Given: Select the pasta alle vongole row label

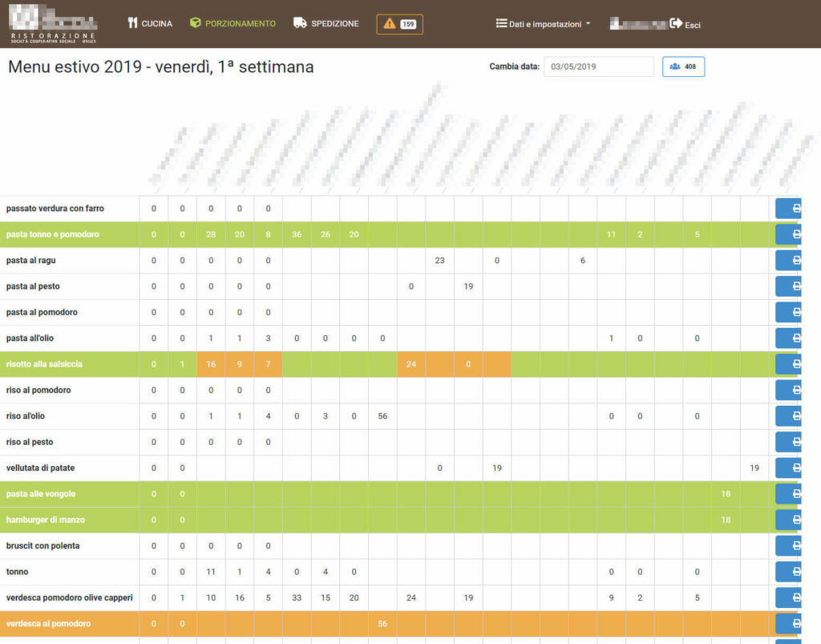Looking at the screenshot, I should (41, 494).
